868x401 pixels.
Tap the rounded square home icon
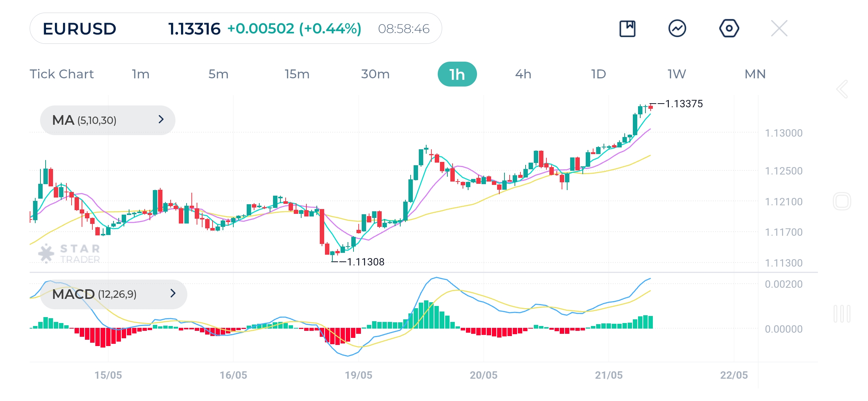[842, 202]
